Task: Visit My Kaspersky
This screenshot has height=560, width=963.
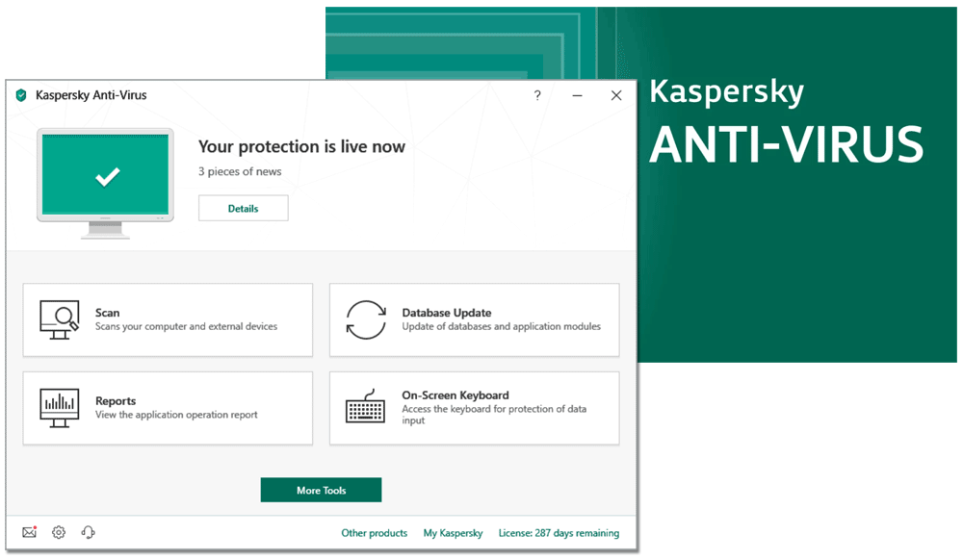Action: (x=453, y=532)
